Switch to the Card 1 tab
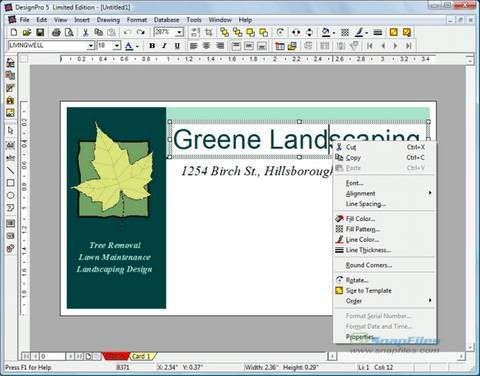Image resolution: width=480 pixels, height=376 pixels. click(x=141, y=356)
